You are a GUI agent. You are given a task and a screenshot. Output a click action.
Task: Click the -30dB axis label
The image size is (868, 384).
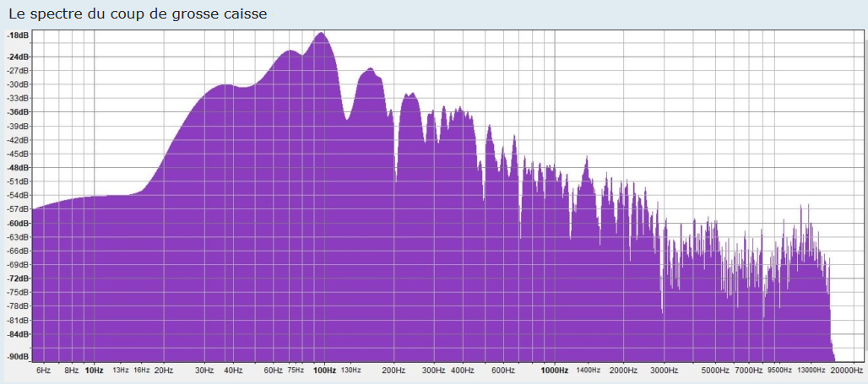pos(19,84)
